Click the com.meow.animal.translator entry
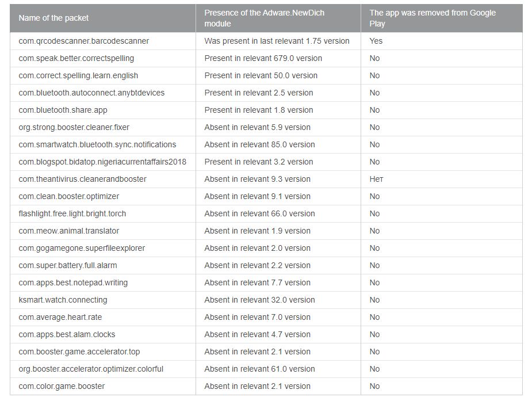The width and height of the screenshot is (532, 401). (68, 231)
